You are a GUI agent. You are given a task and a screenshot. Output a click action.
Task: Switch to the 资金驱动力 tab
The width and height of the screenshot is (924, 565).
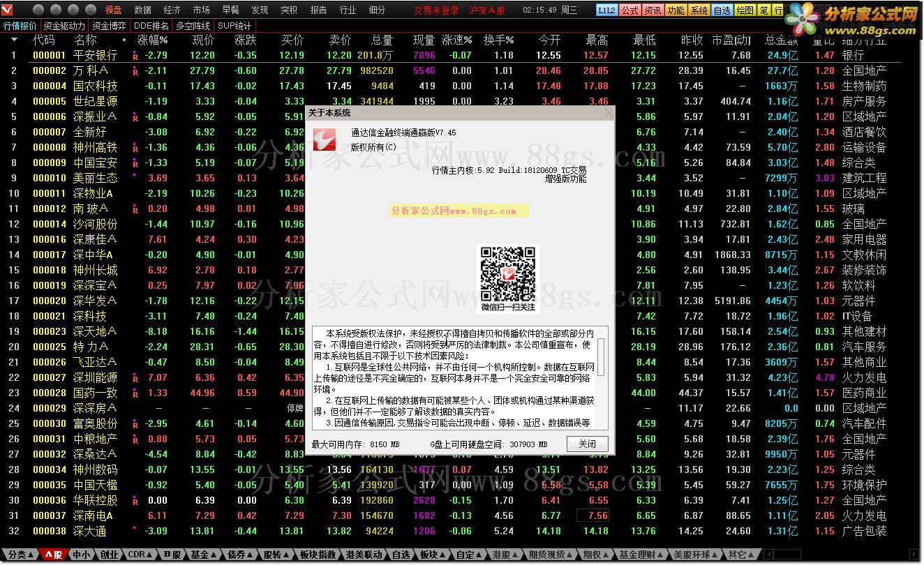[64, 26]
